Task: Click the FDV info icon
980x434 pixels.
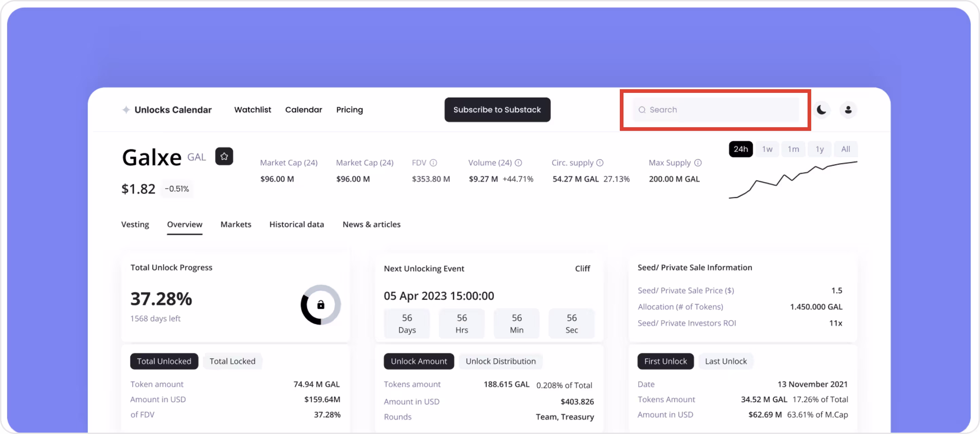Action: (x=433, y=163)
